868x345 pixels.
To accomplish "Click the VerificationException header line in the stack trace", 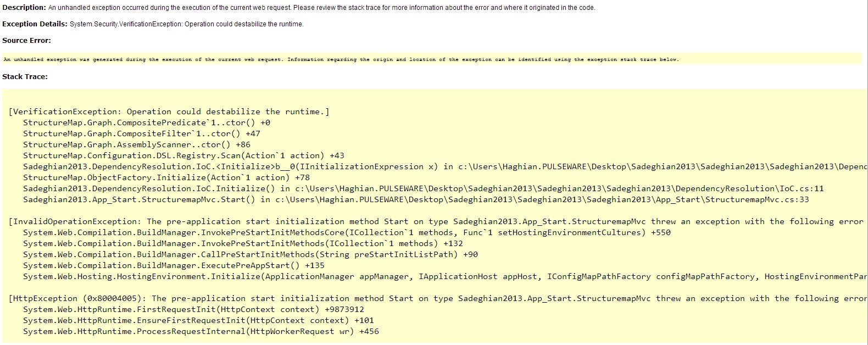I will point(169,112).
